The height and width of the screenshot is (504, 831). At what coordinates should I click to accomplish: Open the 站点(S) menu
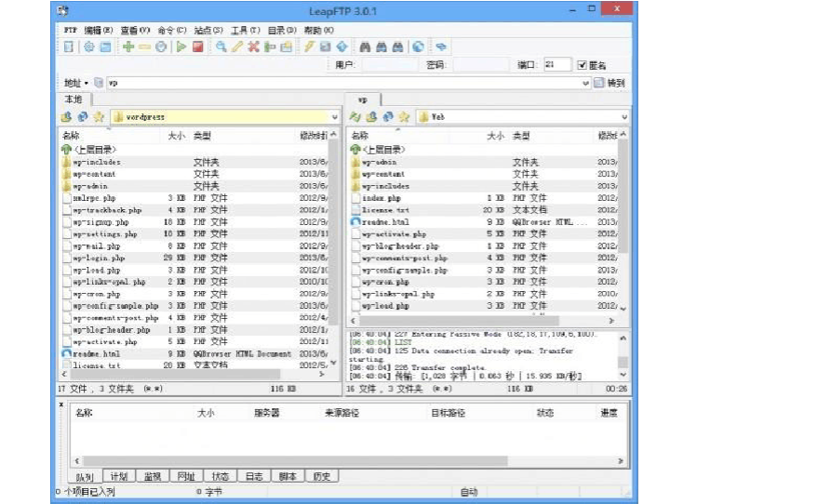pyautogui.click(x=208, y=30)
